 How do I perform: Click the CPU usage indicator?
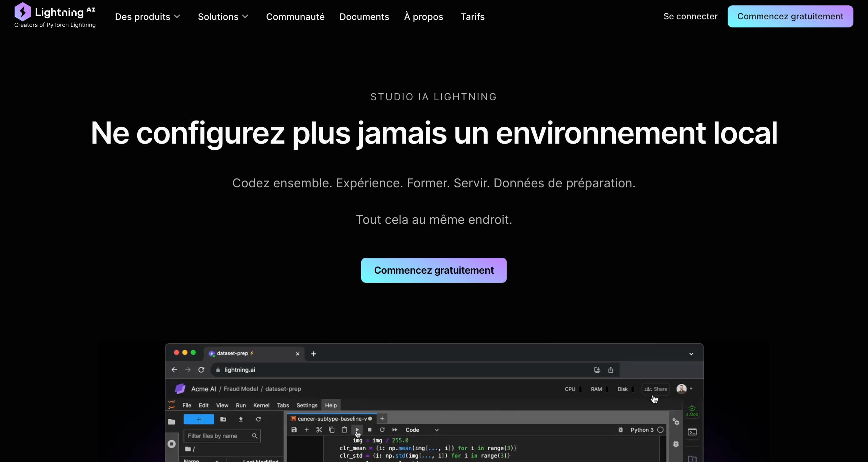(573, 389)
